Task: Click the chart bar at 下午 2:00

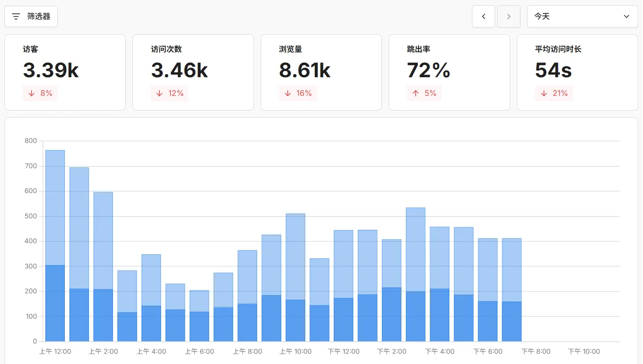Action: (x=392, y=290)
